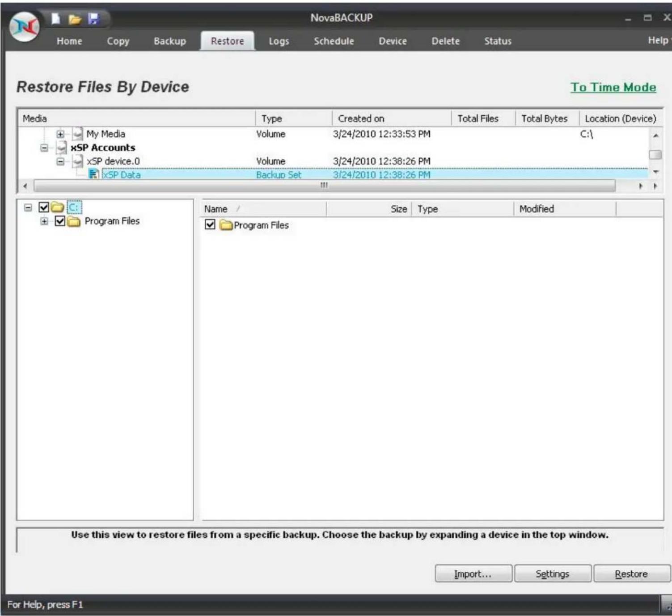The height and width of the screenshot is (616, 672).
Task: Click Program Files folder icon in file list
Action: coord(226,225)
